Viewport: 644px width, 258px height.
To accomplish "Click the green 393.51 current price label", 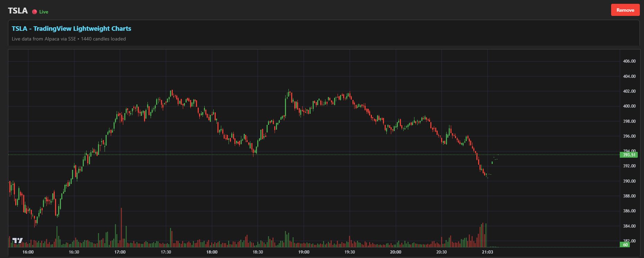I will tap(629, 155).
